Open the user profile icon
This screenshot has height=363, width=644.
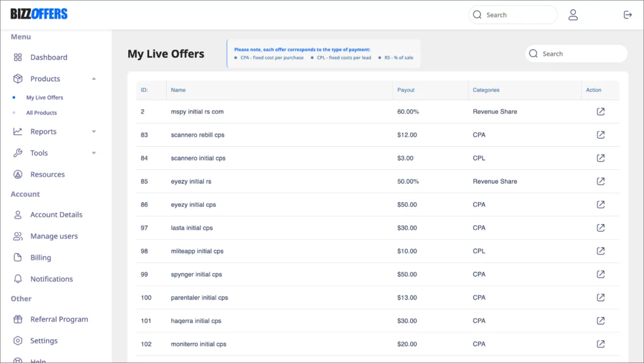pyautogui.click(x=573, y=14)
